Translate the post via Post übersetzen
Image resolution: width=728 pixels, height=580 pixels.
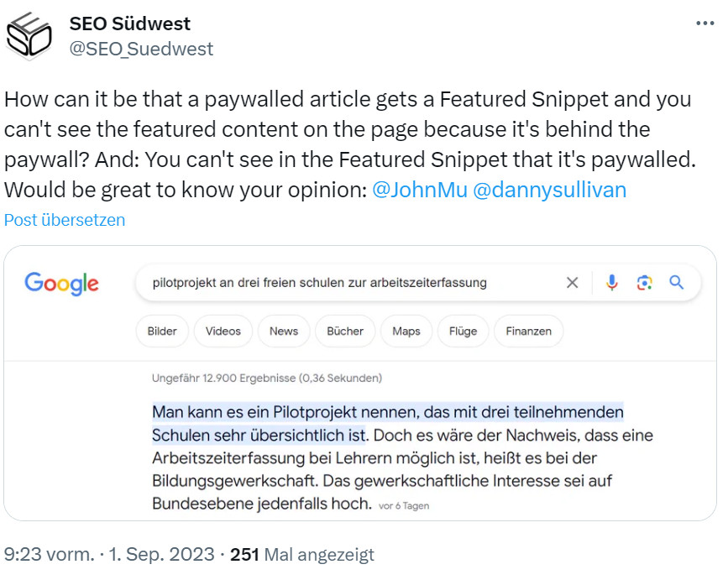pyautogui.click(x=65, y=220)
